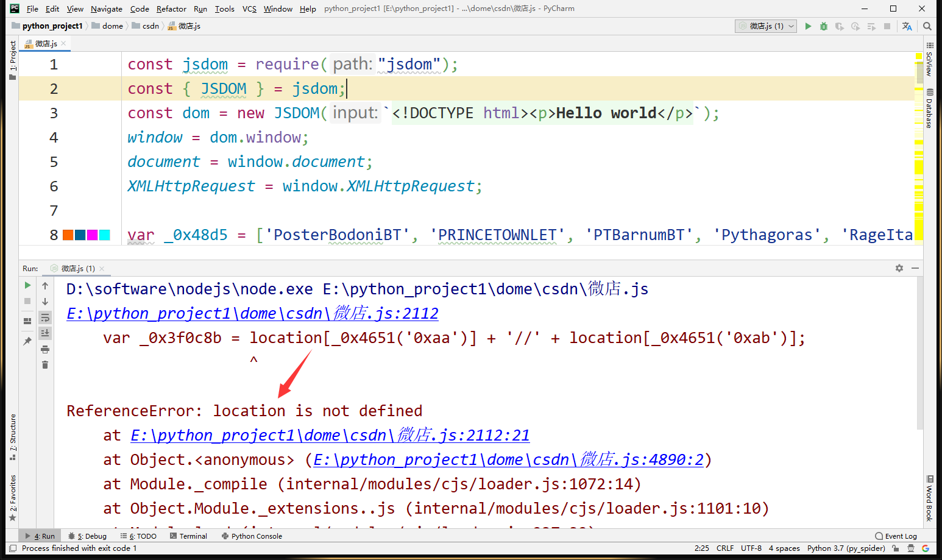
Task: Open the 1: Project side panel
Action: pyautogui.click(x=13, y=60)
